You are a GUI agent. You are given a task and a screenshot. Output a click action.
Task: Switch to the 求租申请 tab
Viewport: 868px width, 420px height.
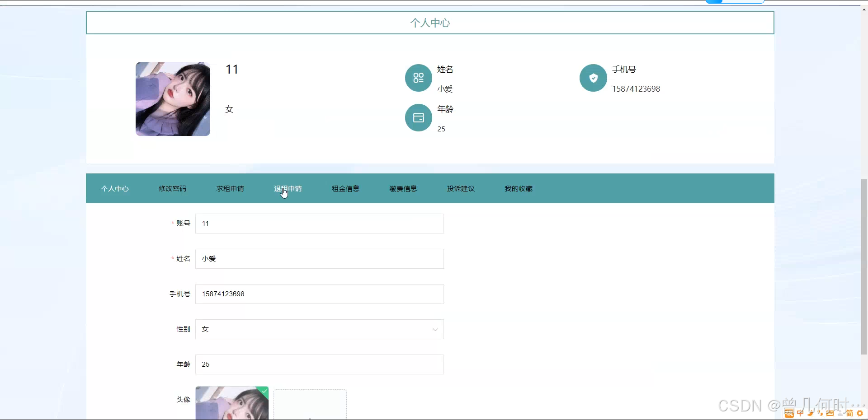coord(230,189)
